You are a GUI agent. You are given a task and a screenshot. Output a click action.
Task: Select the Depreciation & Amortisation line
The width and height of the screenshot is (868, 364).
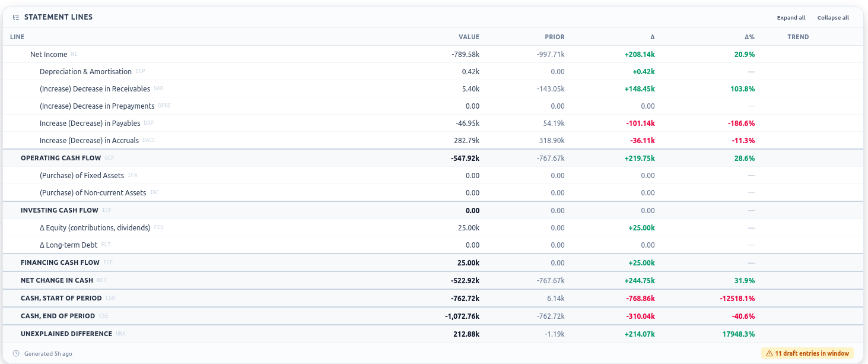(433, 71)
